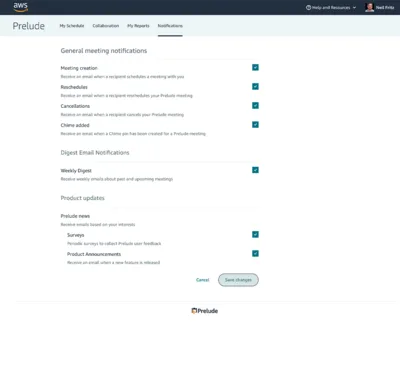Click the AWS logo
The width and height of the screenshot is (400, 379).
[x=21, y=7]
